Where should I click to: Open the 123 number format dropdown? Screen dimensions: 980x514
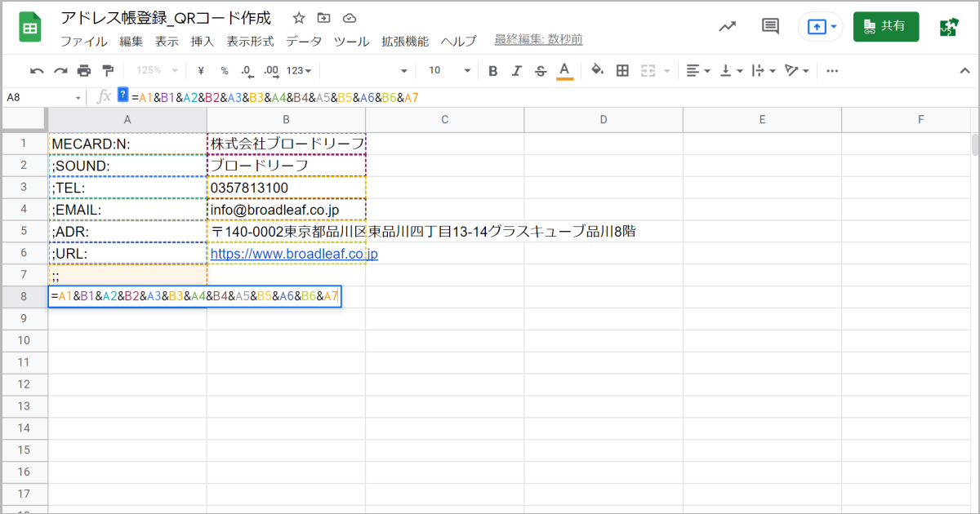[299, 71]
